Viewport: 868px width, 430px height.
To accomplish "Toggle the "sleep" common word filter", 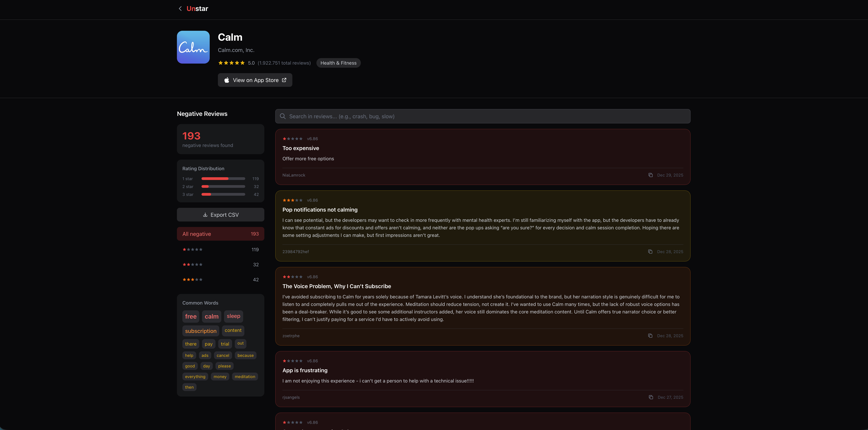I will 233,316.
